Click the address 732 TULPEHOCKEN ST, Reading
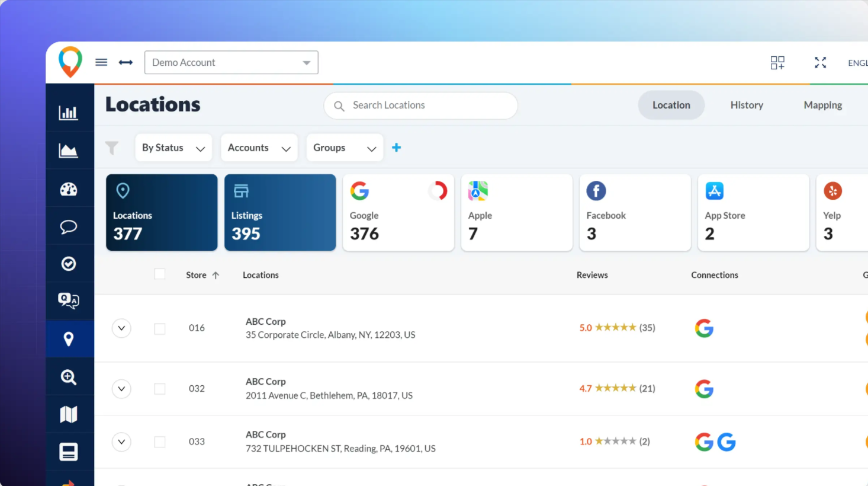This screenshot has width=868, height=486. (340, 449)
